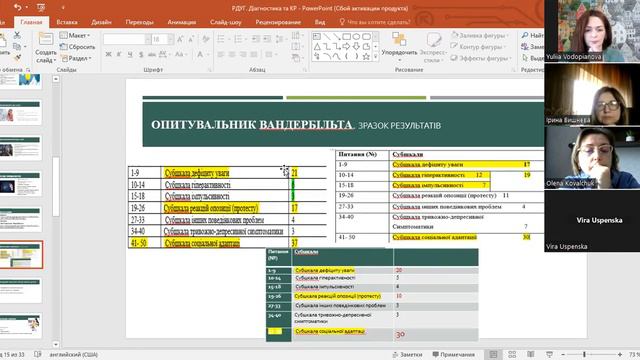This screenshot has height=360, width=640.
Task: Select the Oval shape in gallery
Action: coord(356,37)
